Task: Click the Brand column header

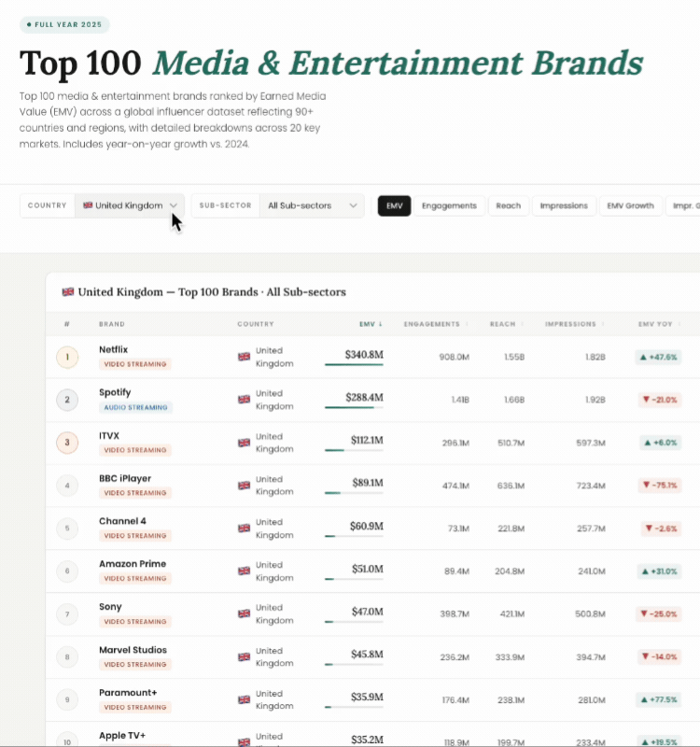Action: (112, 324)
